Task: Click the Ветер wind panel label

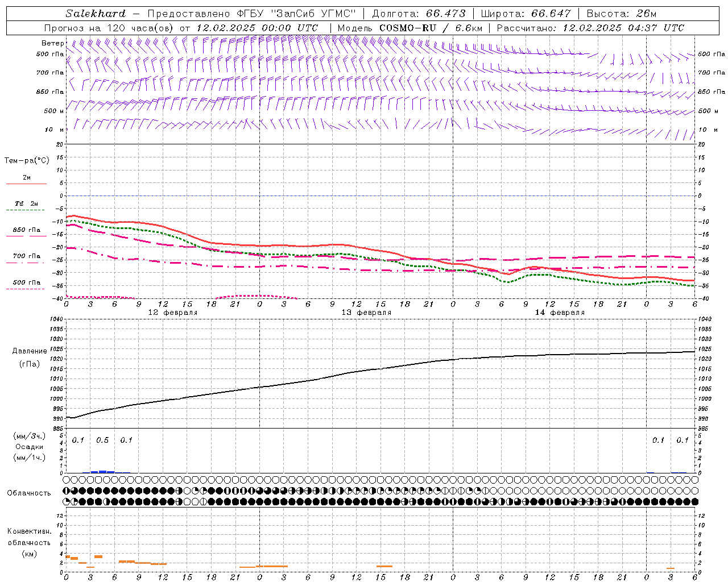Action: 52,43
